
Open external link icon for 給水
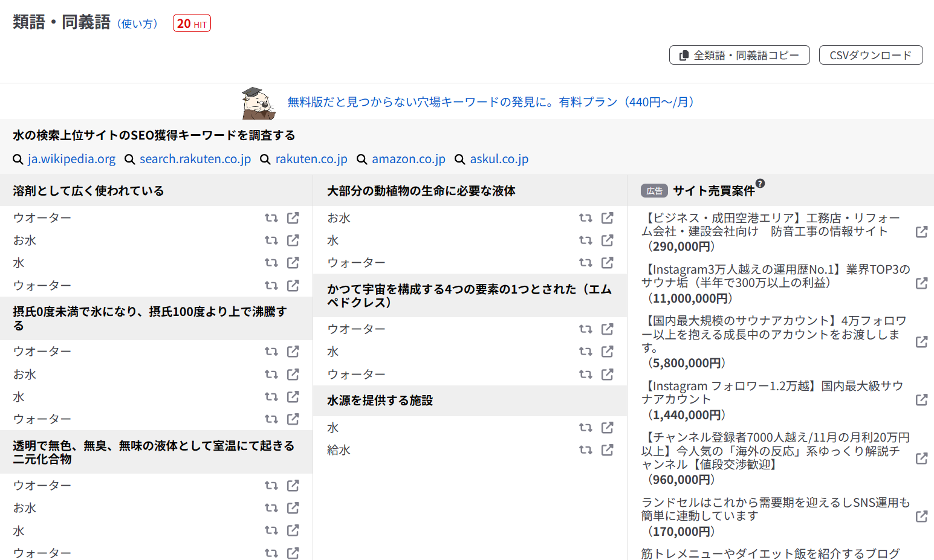point(607,450)
